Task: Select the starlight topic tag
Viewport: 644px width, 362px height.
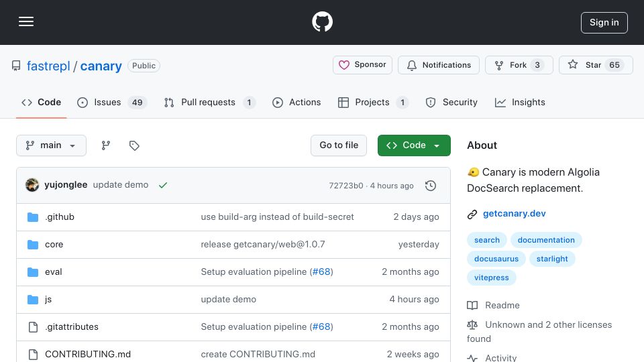Action: 552,259
